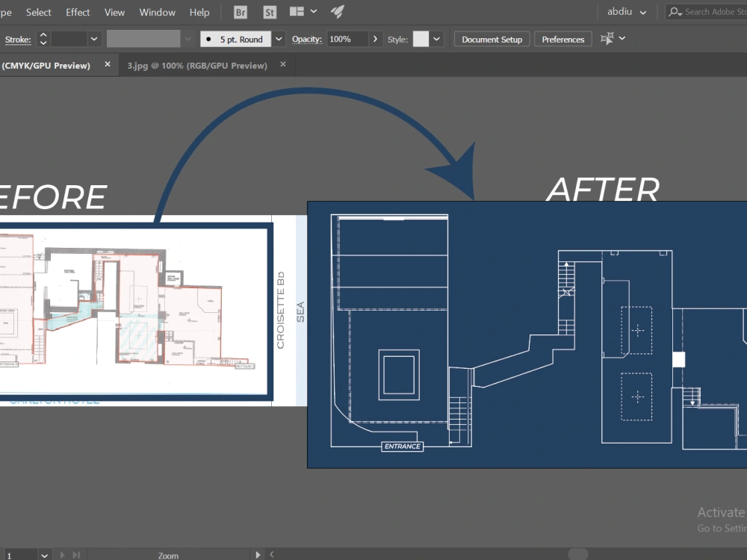Click the Isolate Selected Object icon
747x560 pixels.
coord(609,38)
